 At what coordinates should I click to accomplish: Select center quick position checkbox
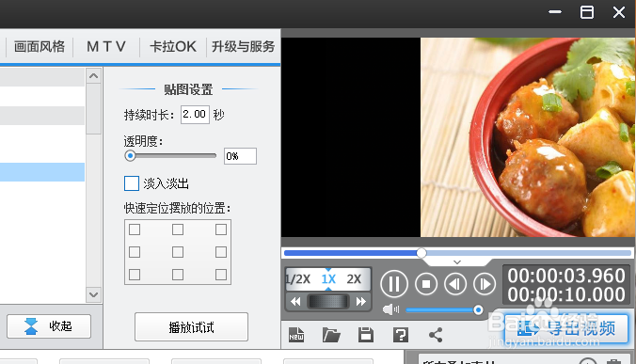coord(178,252)
